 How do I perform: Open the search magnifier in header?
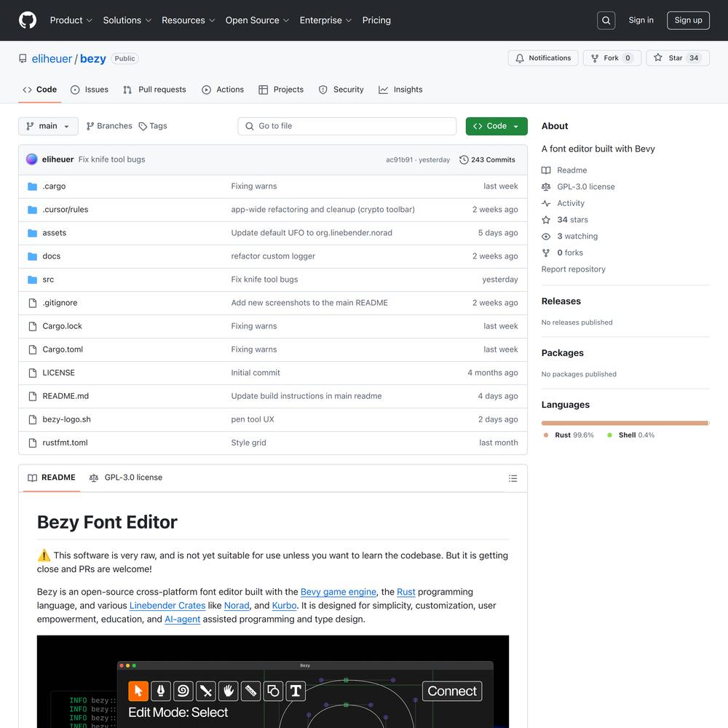coord(606,20)
